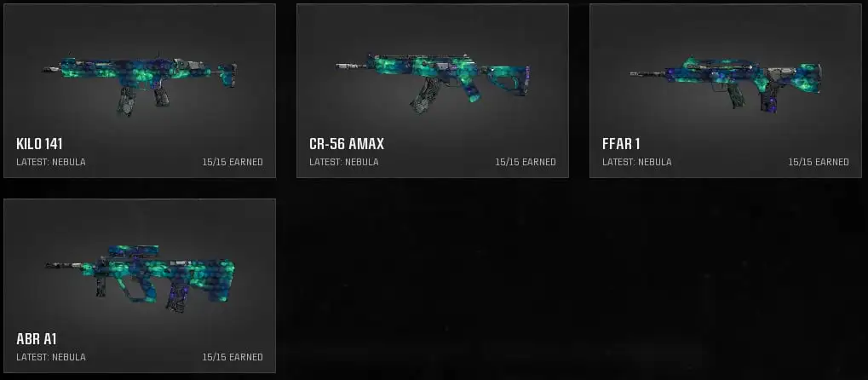Click LATEST: NEBULA under KILO 141

51,162
